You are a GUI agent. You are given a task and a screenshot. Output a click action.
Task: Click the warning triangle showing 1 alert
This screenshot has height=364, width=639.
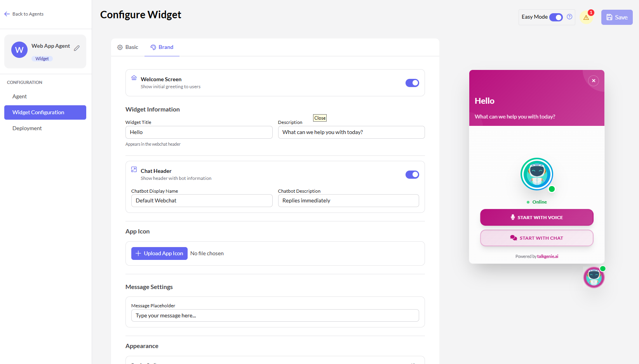click(587, 17)
